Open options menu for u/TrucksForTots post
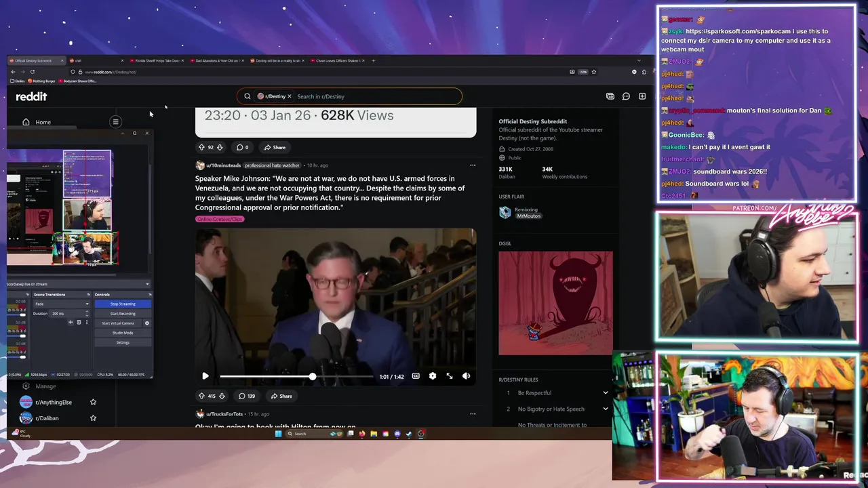This screenshot has height=488, width=868. [473, 414]
